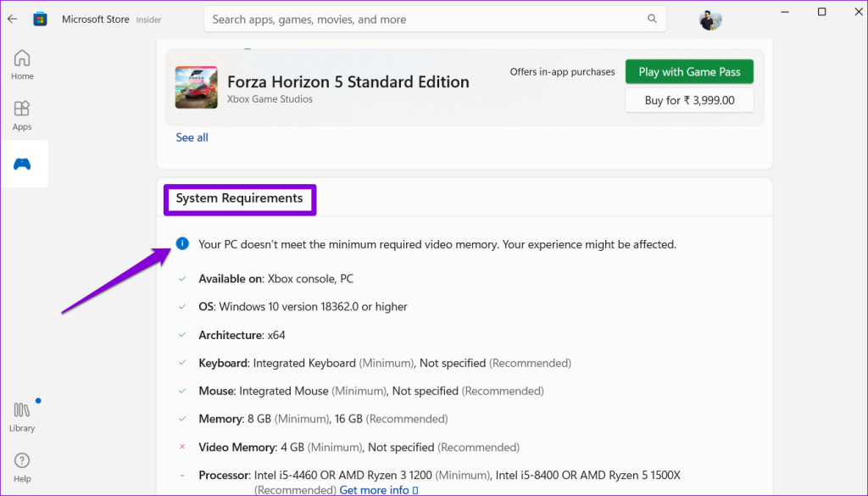Select the Gaming controller sidebar icon
Screen dimensions: 868x496
point(22,164)
